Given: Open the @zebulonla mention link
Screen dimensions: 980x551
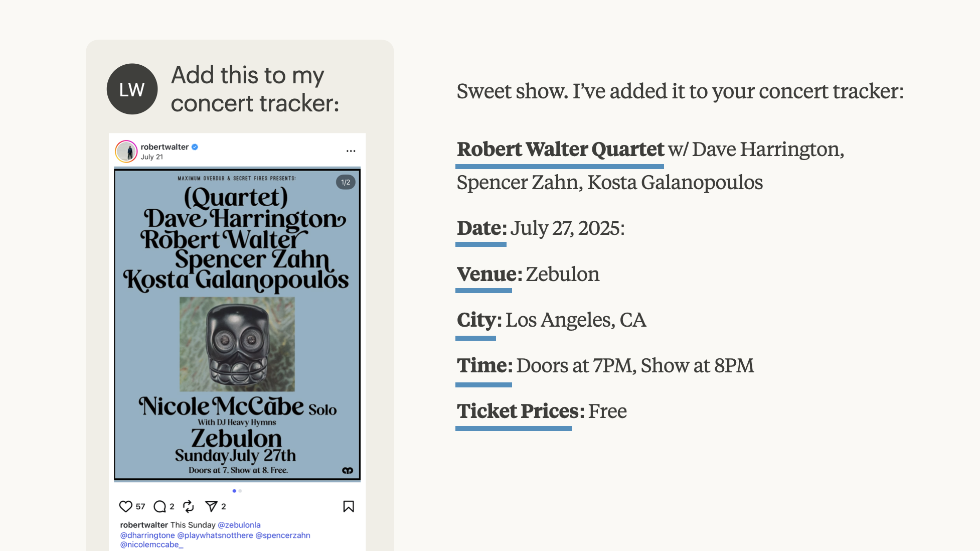Looking at the screenshot, I should (239, 525).
